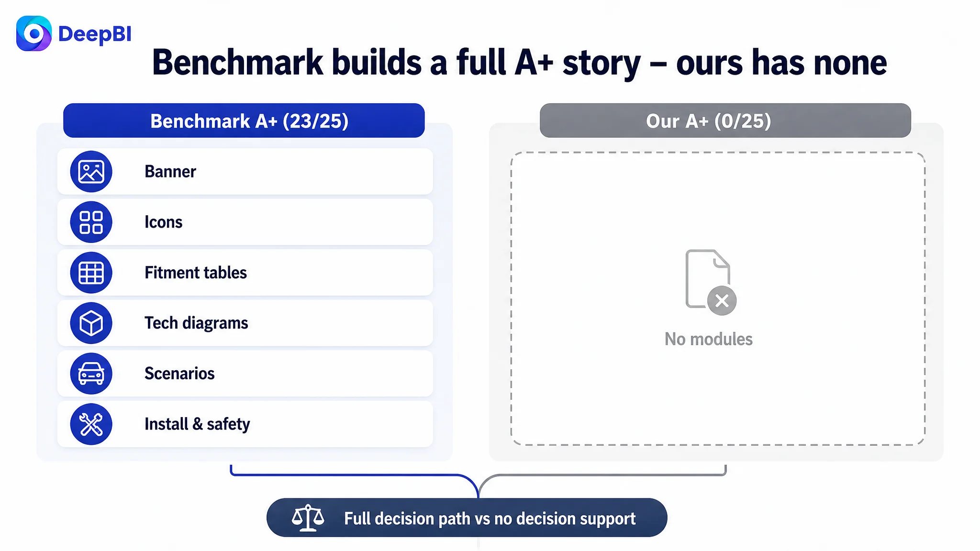Click the DeepBI brand name text
Screen dimensions: 980x551
[x=95, y=34]
